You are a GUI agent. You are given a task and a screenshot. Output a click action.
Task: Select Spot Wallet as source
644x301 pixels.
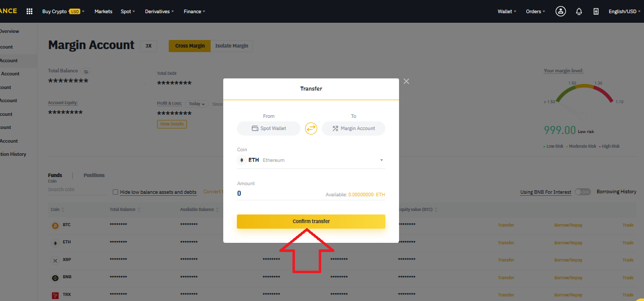(x=269, y=128)
